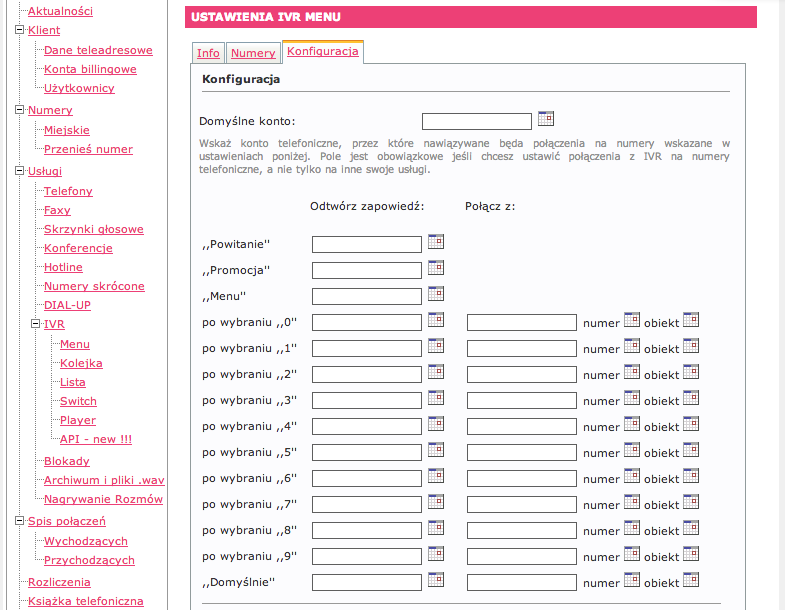Focus the „Menu" announcement field
The image size is (785, 610).
(366, 296)
